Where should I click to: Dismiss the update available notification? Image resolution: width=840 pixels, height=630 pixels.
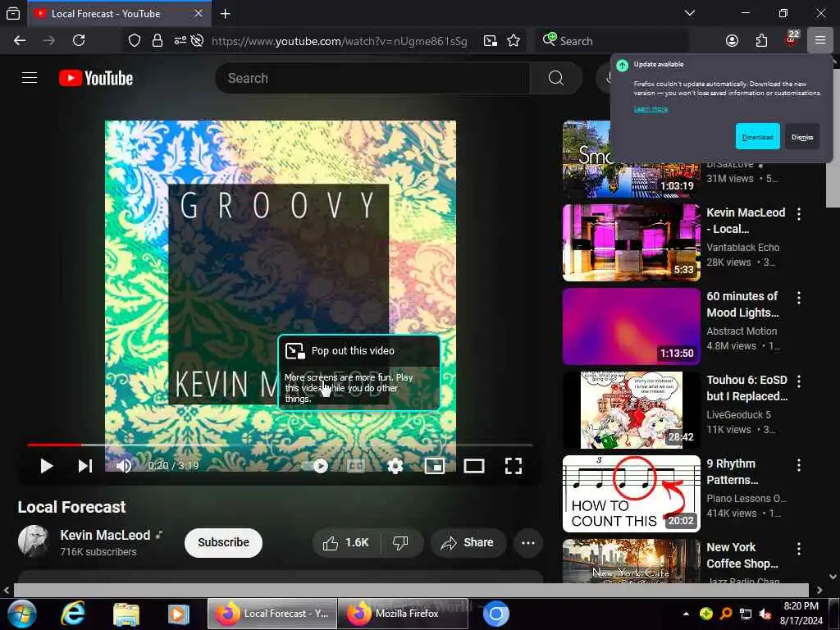[x=802, y=137]
